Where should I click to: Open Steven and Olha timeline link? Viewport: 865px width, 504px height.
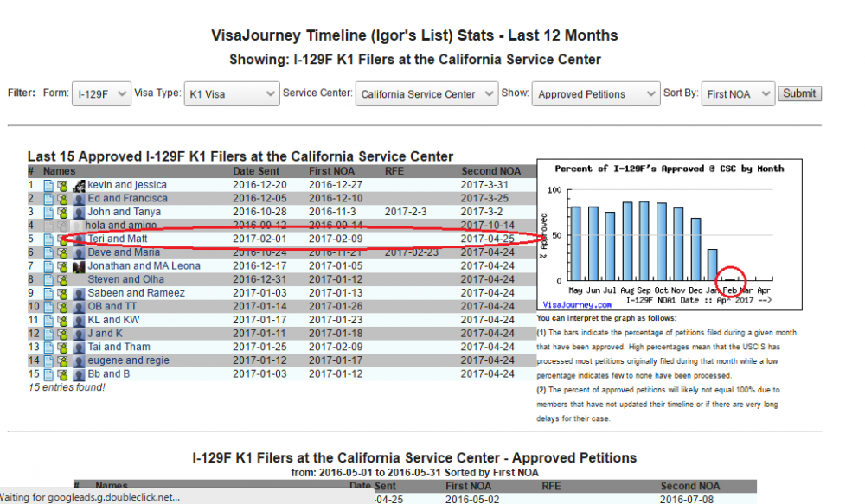[x=125, y=279]
